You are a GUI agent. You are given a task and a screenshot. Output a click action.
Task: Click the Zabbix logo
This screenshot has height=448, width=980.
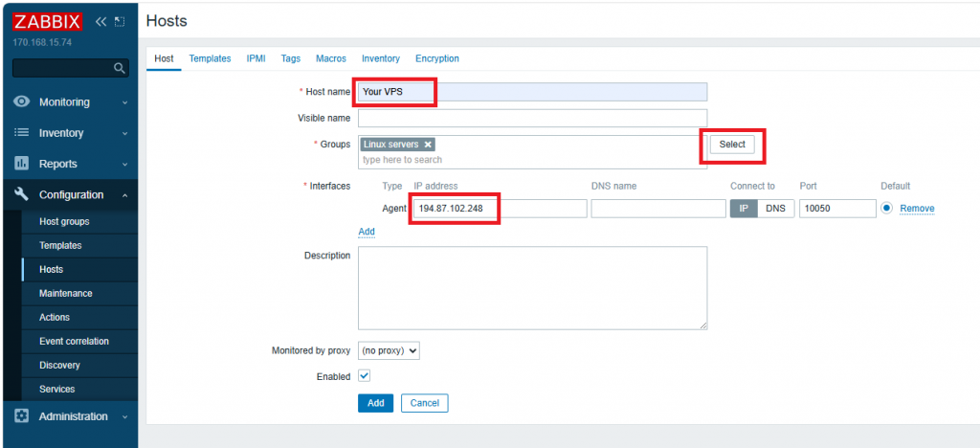(47, 22)
